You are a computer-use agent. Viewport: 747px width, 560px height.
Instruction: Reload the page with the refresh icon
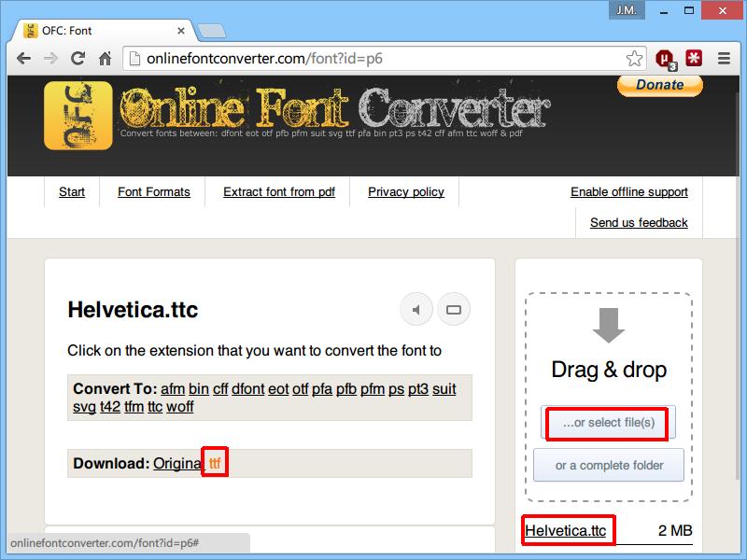[78, 59]
